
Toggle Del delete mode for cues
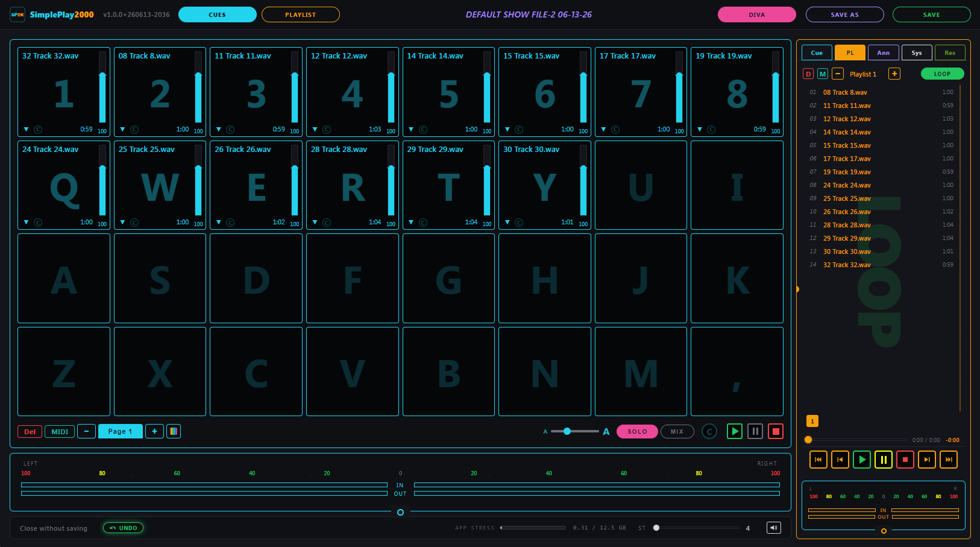(x=30, y=431)
